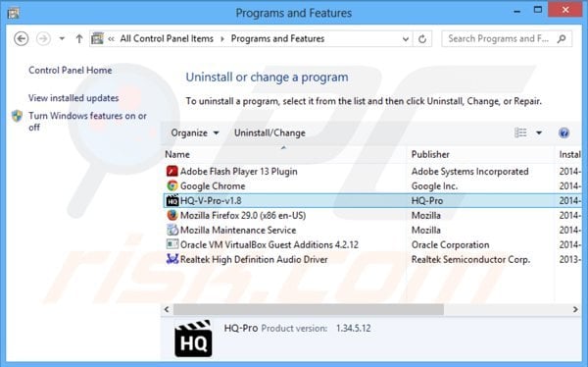
Task: Click Adobe Systems Incorporated publisher cell
Action: [469, 172]
